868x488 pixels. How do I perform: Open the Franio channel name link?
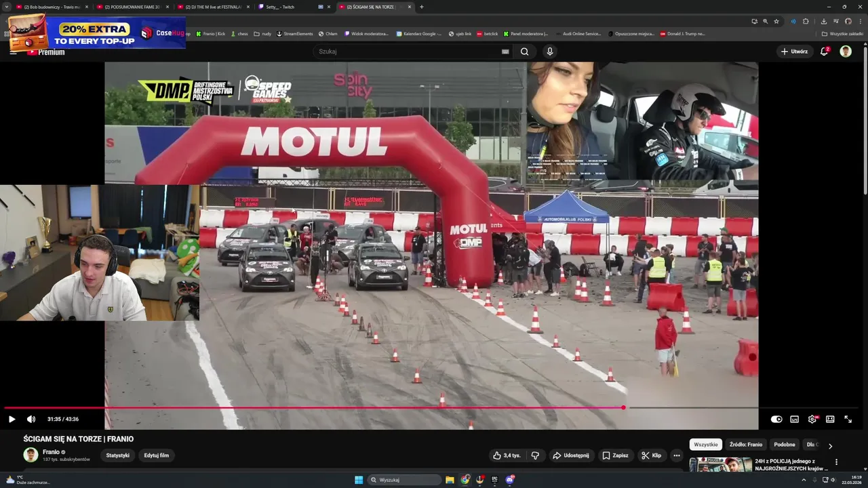point(51,452)
